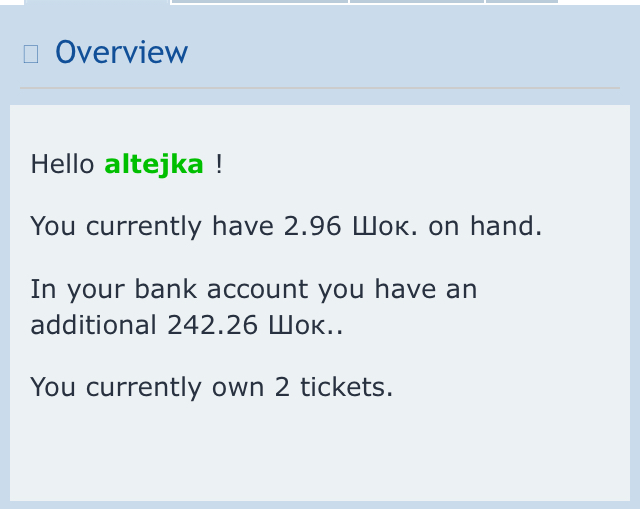Switch to the third tab in the top strip
The width and height of the screenshot is (640, 509).
417,2
